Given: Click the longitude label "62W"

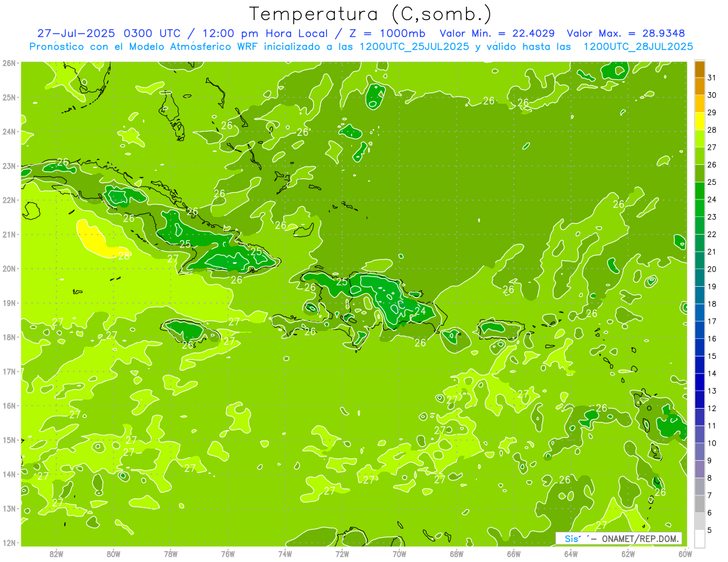Looking at the screenshot, I should point(628,554).
